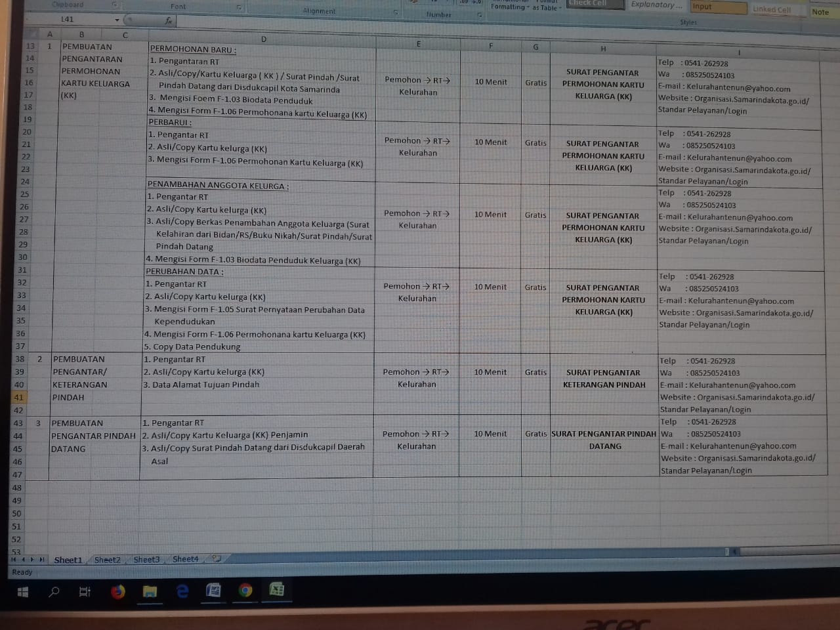
Task: Open File Explorer from the taskbar
Action: coord(150,591)
